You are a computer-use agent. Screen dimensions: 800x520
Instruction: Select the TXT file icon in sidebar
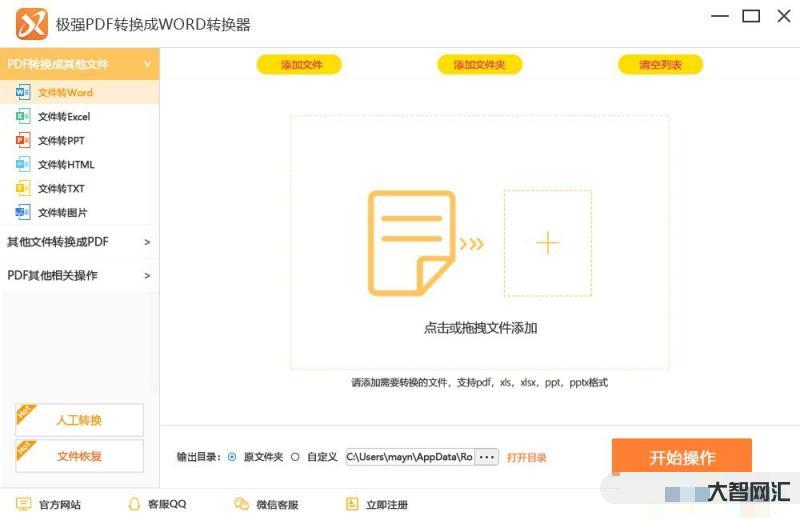[23, 188]
